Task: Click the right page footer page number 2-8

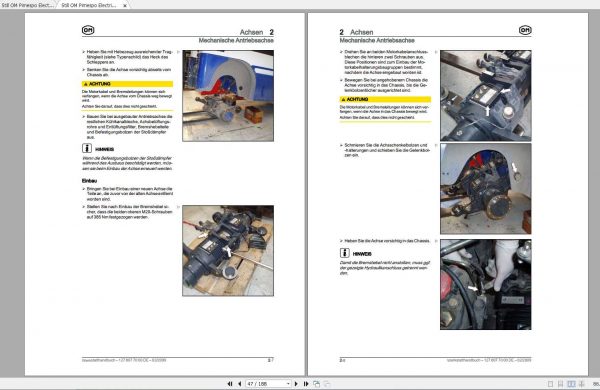Action: pos(342,360)
